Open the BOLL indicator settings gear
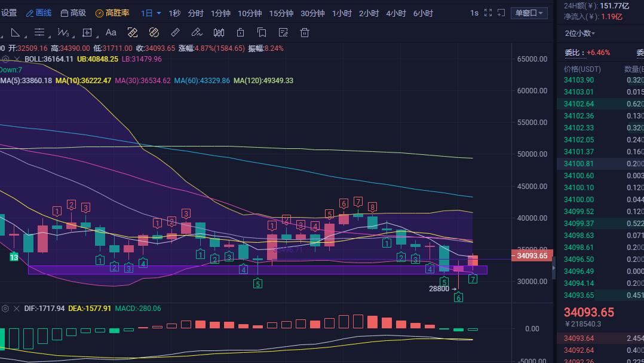The width and height of the screenshot is (644, 363). tap(7, 59)
